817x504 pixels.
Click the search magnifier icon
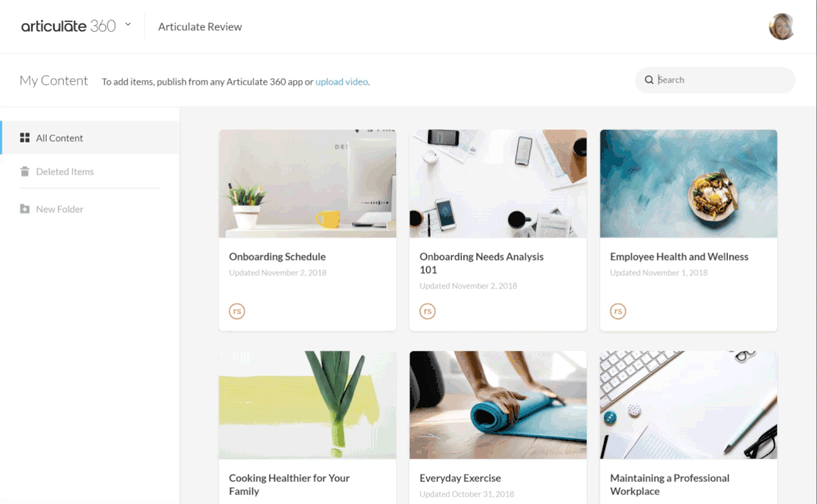[648, 79]
